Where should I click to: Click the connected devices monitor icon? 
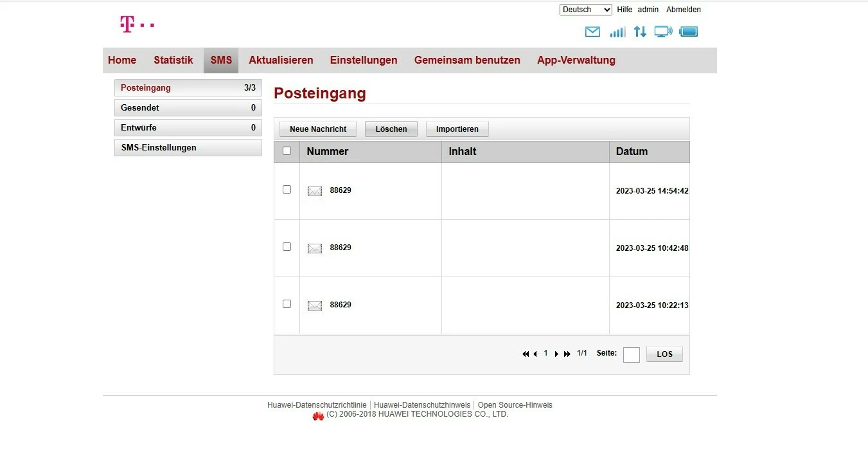pos(663,32)
